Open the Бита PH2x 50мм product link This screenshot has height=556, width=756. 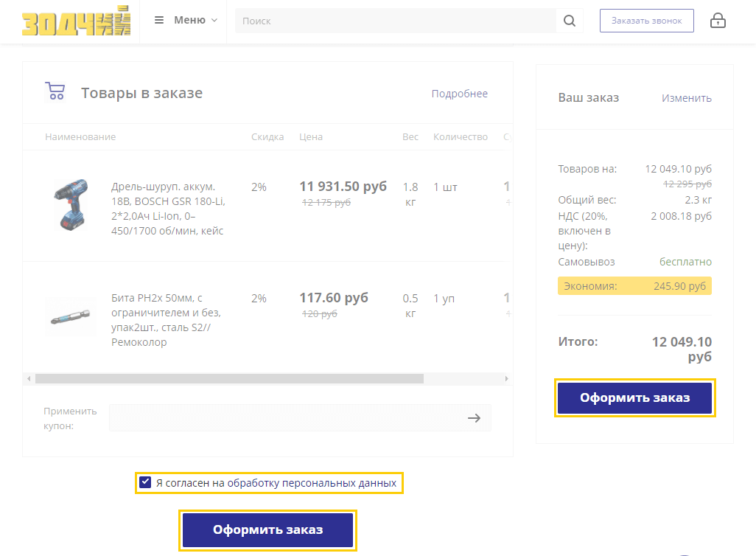pyautogui.click(x=165, y=320)
